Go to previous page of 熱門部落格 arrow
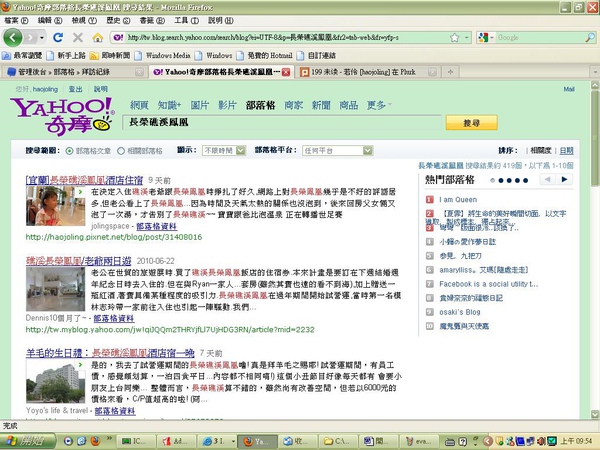 tap(548, 179)
